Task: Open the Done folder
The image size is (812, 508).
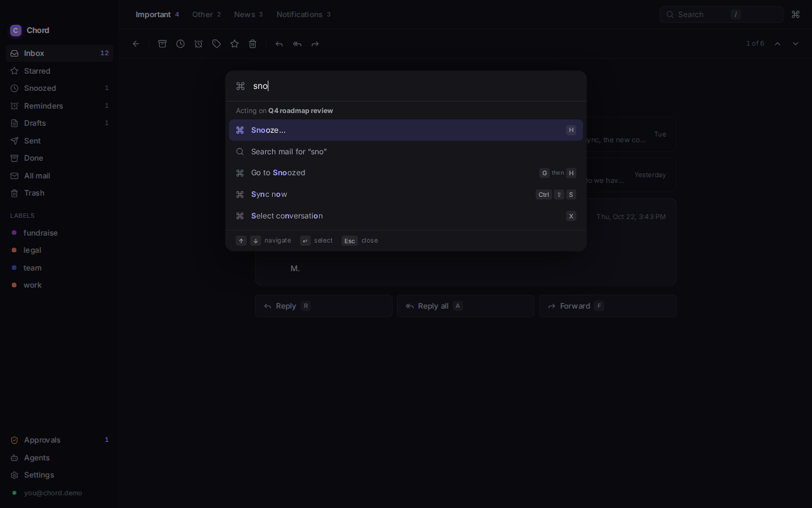Action: pyautogui.click(x=60, y=158)
